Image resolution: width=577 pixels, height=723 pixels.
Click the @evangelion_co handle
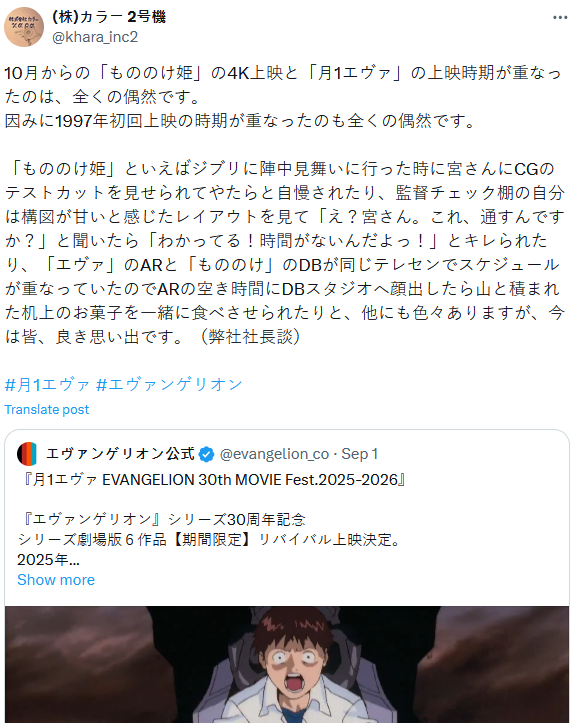click(274, 454)
